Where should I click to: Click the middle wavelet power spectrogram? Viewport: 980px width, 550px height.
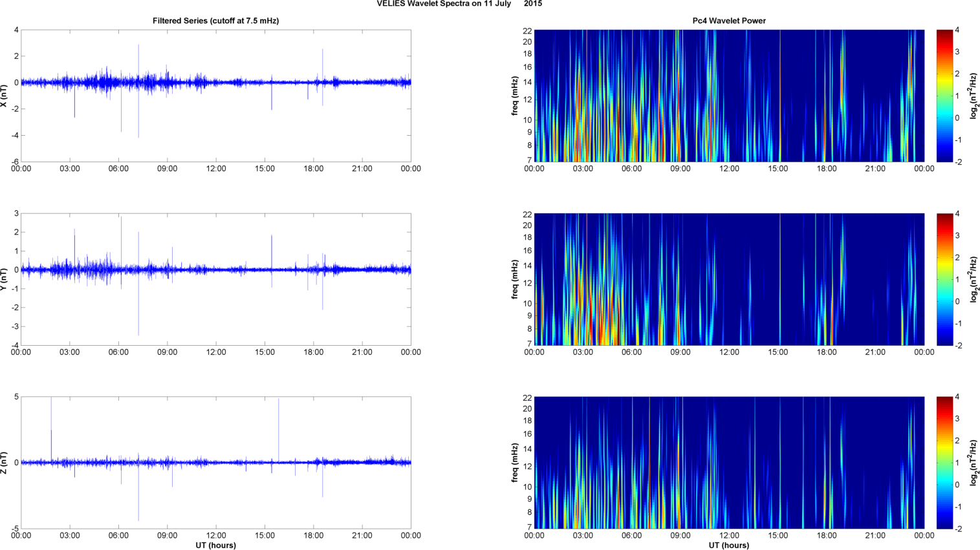click(728, 279)
